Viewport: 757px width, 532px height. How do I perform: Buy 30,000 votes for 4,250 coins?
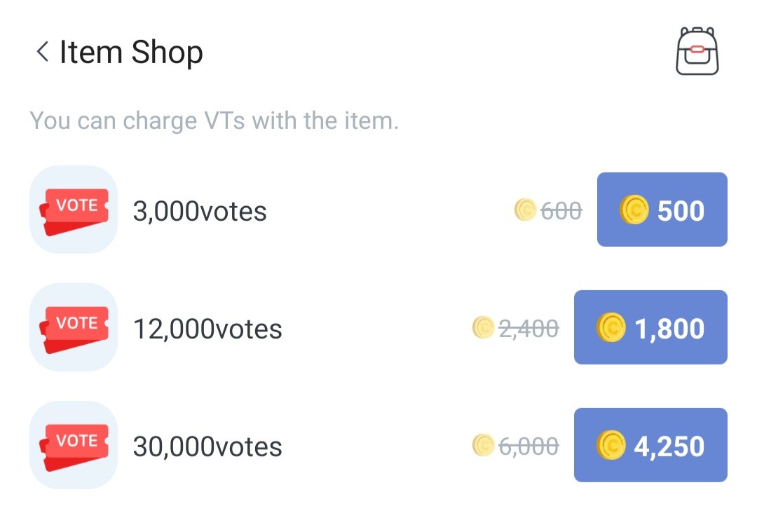coord(650,445)
